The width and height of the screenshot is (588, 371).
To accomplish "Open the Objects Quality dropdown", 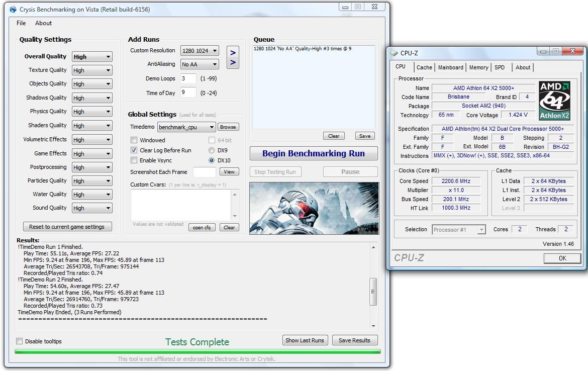I will coord(92,84).
